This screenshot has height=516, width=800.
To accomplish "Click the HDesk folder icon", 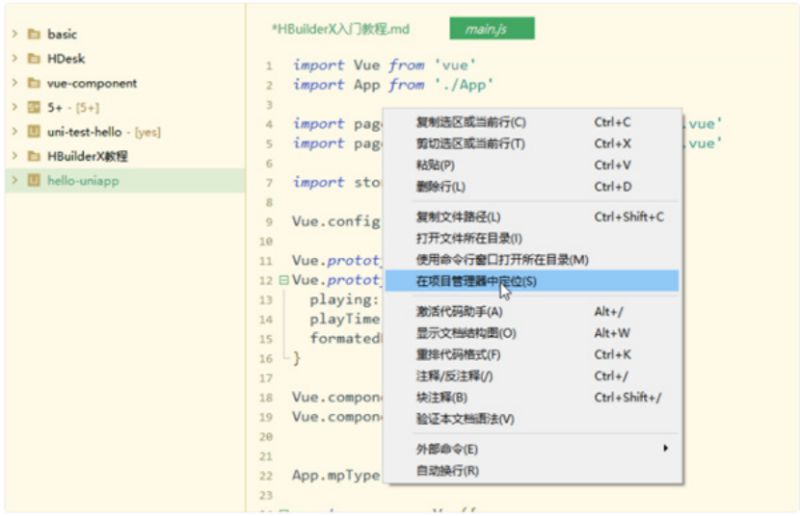I will click(x=34, y=59).
